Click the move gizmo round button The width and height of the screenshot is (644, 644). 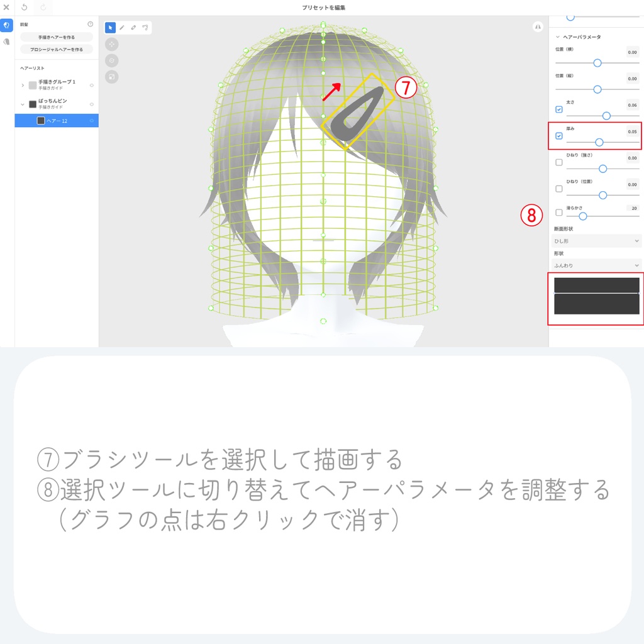[x=112, y=44]
